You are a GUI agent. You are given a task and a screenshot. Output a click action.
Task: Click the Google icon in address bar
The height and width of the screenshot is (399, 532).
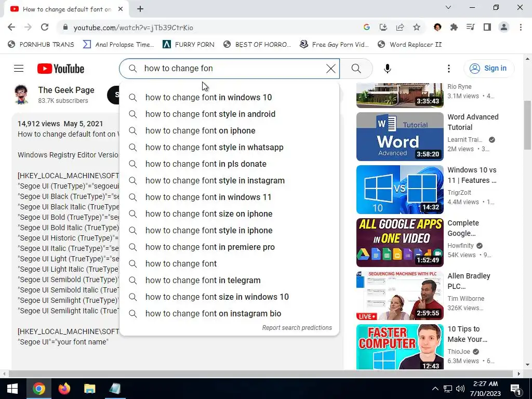click(x=366, y=27)
